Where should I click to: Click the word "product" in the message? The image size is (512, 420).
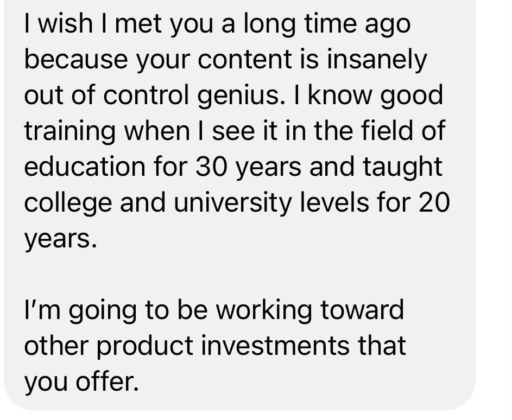(x=144, y=347)
